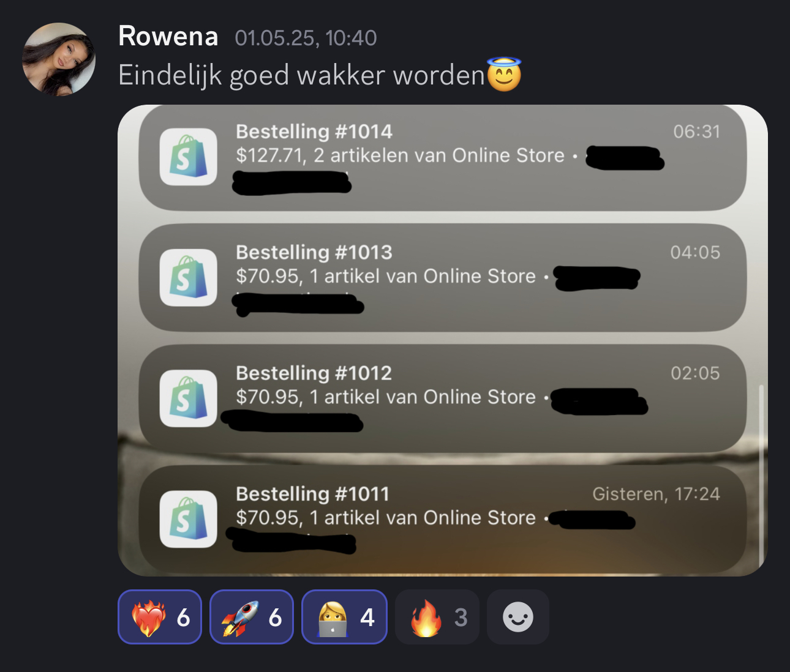
Task: Open the Bestelling #1013 notification title
Action: [314, 252]
